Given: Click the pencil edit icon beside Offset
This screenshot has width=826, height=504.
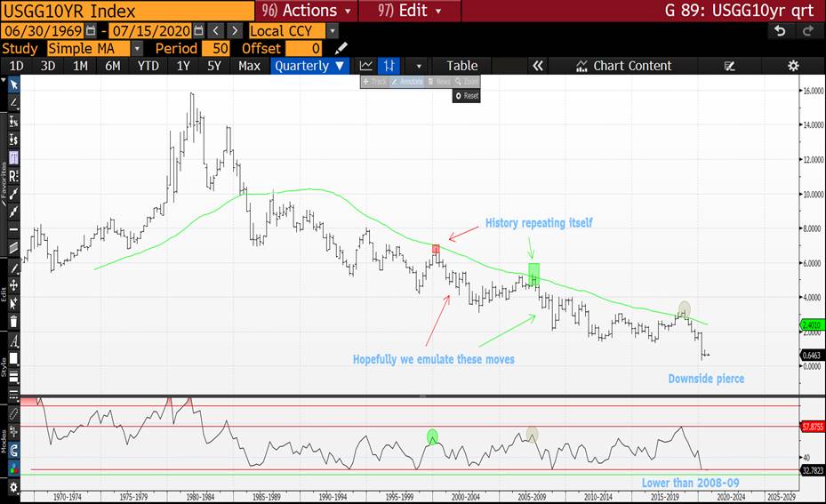Looking at the screenshot, I should tap(341, 48).
